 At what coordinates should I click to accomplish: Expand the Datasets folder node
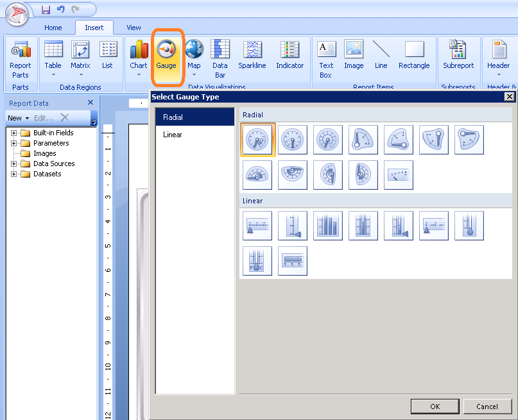[x=14, y=174]
